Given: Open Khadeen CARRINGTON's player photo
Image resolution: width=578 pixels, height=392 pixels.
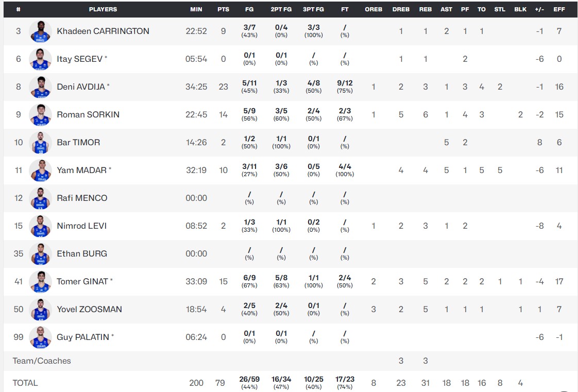Looking at the screenshot, I should 40,31.
